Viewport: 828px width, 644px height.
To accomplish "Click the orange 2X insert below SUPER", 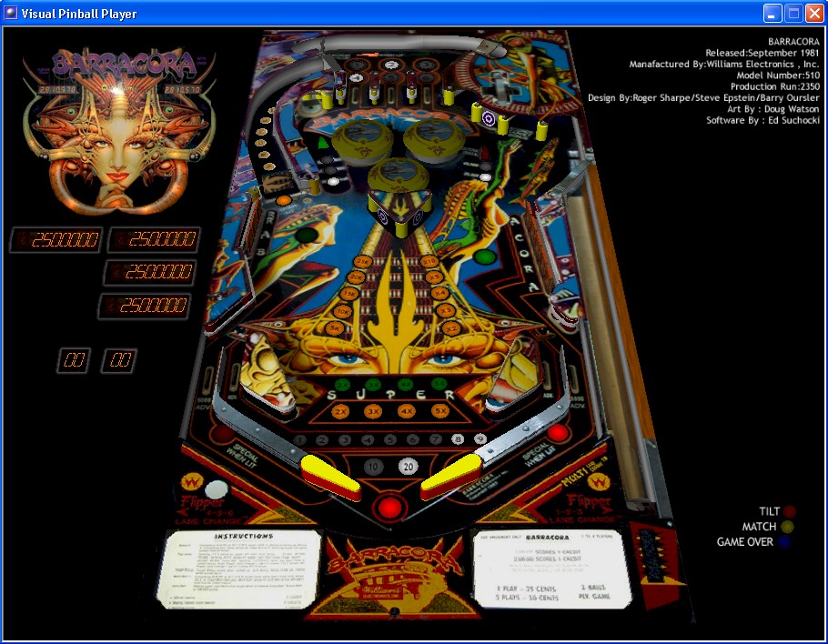I will click(x=340, y=411).
